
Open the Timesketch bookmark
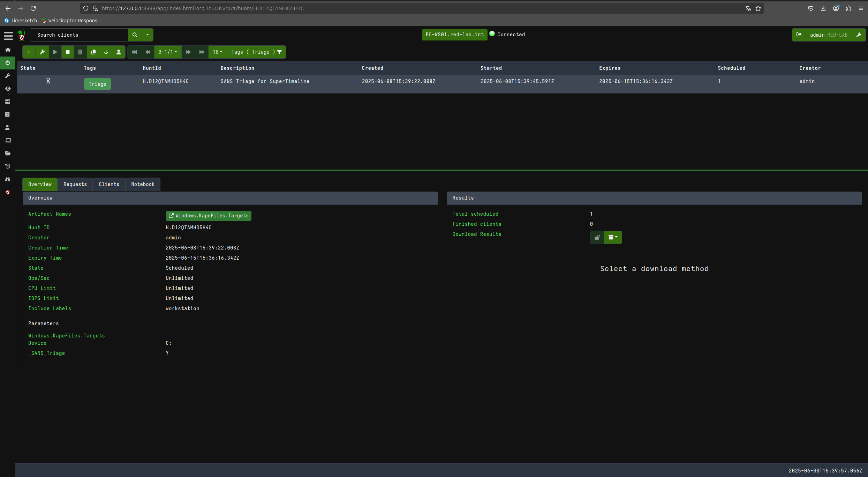click(21, 21)
